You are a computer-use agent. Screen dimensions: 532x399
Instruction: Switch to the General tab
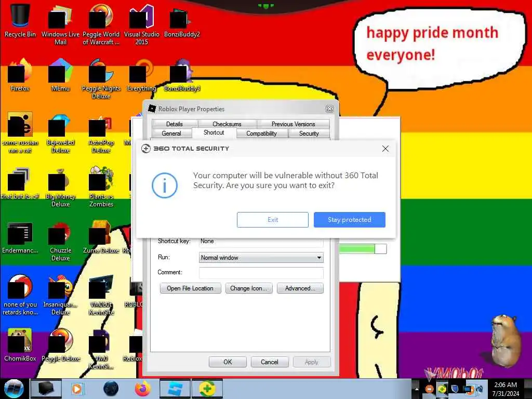click(171, 134)
